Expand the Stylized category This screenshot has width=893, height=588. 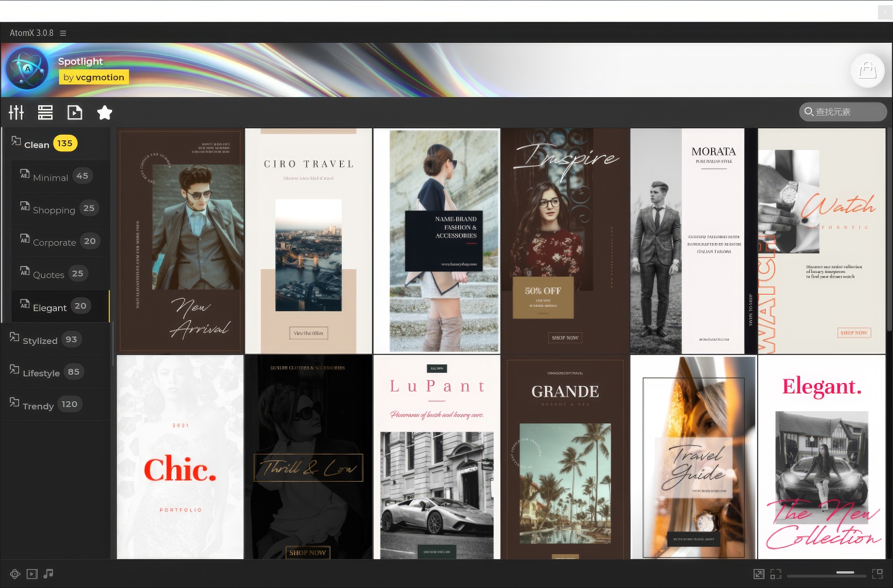(x=56, y=340)
